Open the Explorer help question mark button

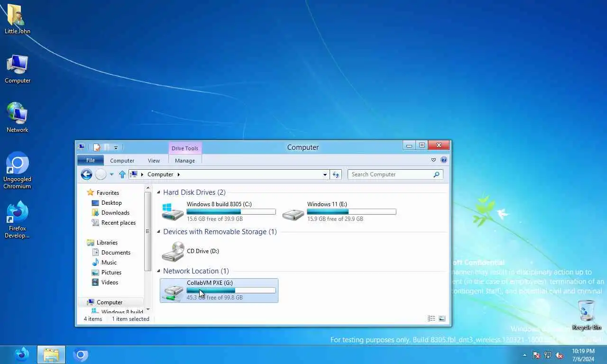point(444,160)
